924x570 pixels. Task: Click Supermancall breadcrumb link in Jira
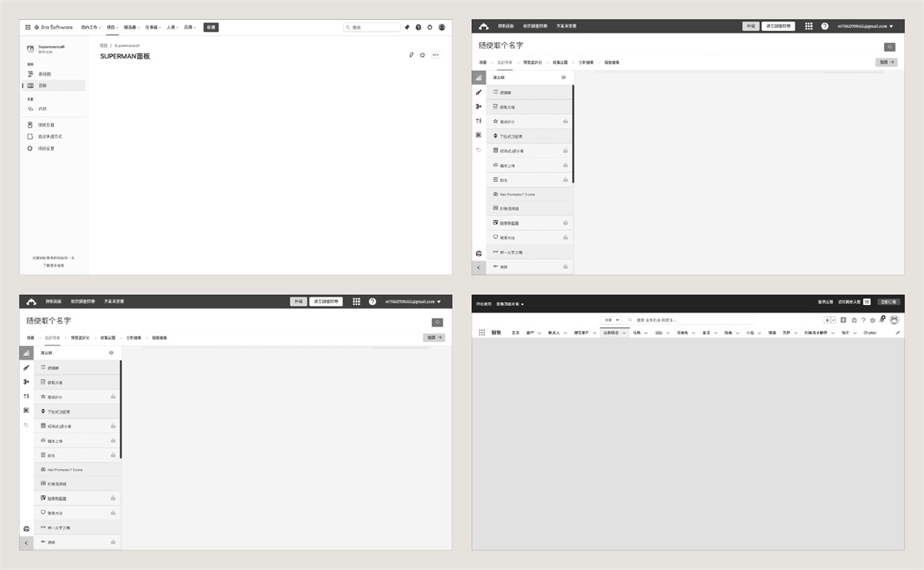tap(127, 45)
